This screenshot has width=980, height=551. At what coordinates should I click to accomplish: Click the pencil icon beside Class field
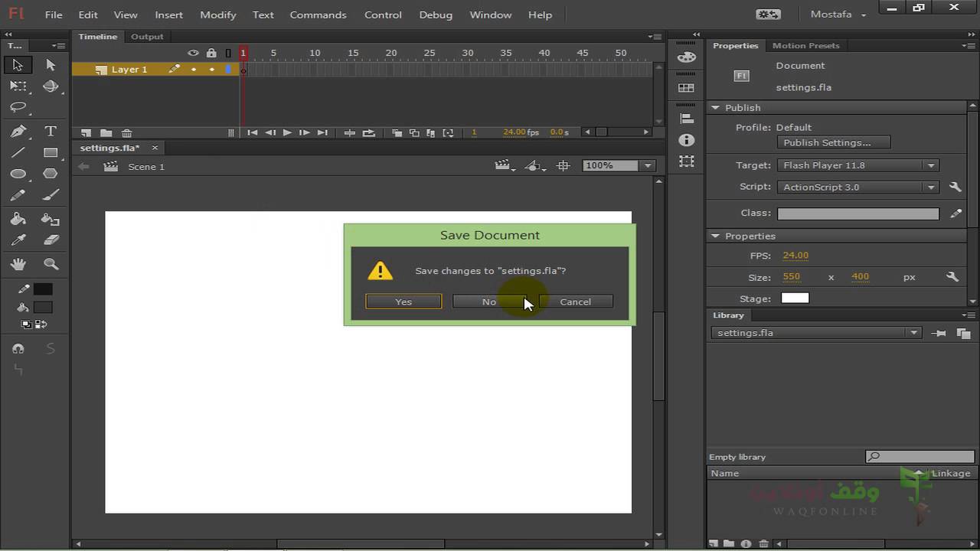click(x=955, y=214)
